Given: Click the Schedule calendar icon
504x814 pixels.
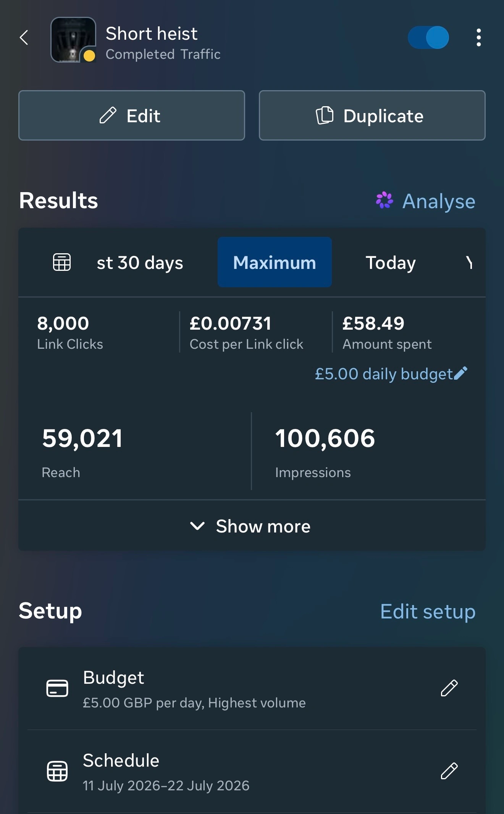Looking at the screenshot, I should 57,771.
